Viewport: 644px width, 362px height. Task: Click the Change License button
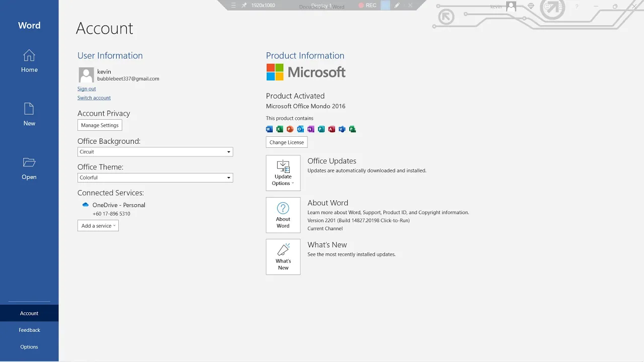[287, 142]
